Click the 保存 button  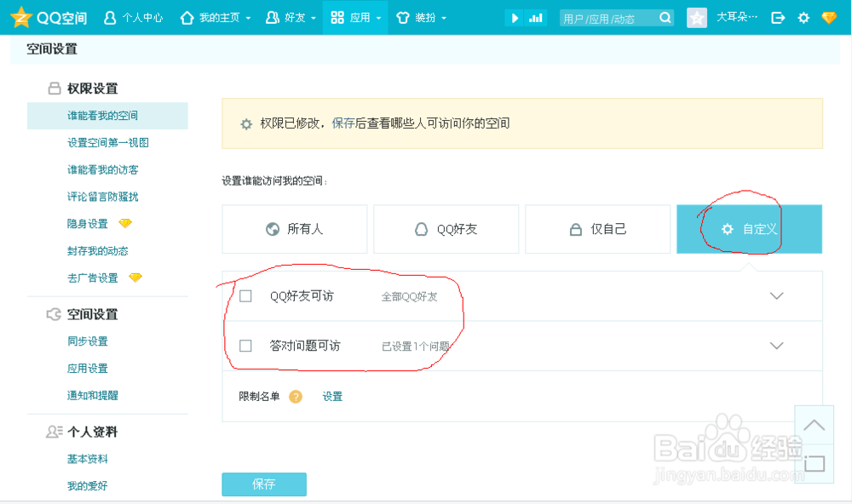click(264, 484)
